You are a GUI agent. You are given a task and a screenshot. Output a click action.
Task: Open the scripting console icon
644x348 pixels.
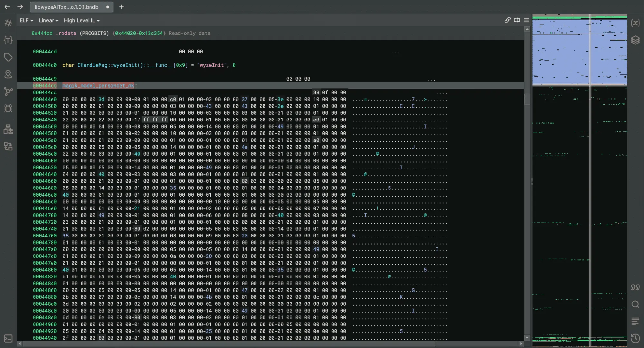coord(8,338)
